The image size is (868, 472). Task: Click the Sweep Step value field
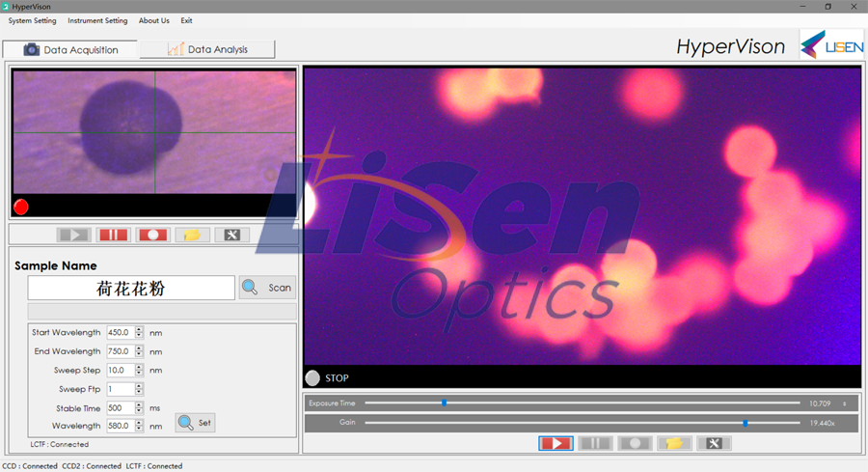pos(121,370)
